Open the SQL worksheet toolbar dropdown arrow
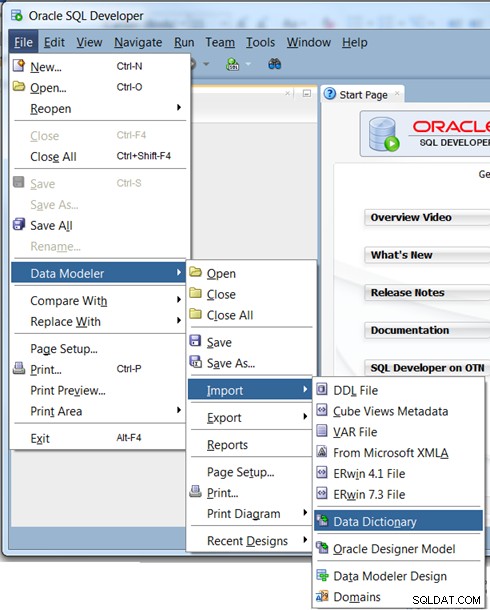Viewport: 490px width, 610px height. [x=248, y=64]
